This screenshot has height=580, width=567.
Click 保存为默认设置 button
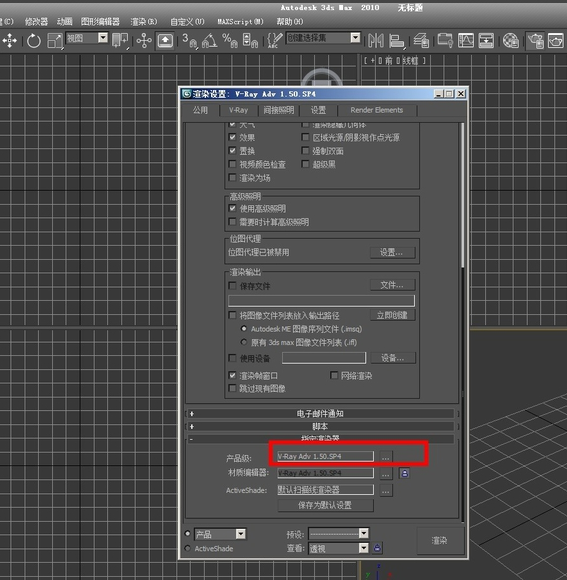(325, 505)
